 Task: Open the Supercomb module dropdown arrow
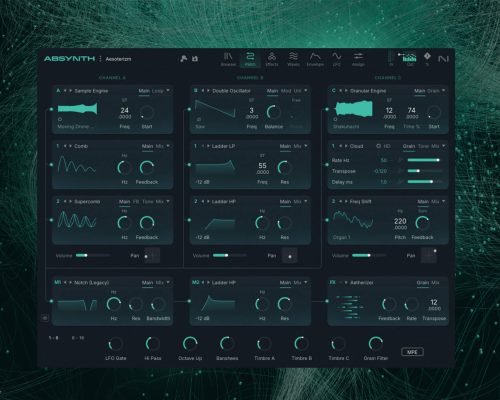[x=168, y=201]
